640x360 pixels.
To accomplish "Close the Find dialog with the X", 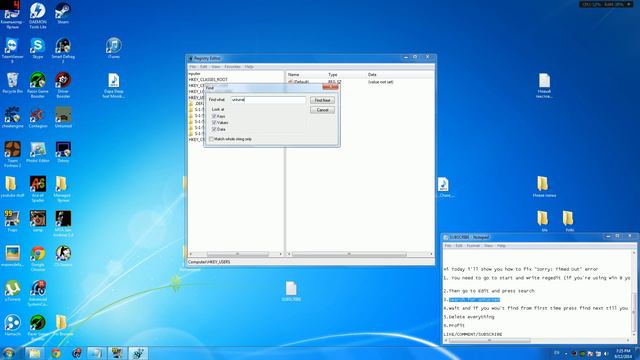I will coord(330,88).
